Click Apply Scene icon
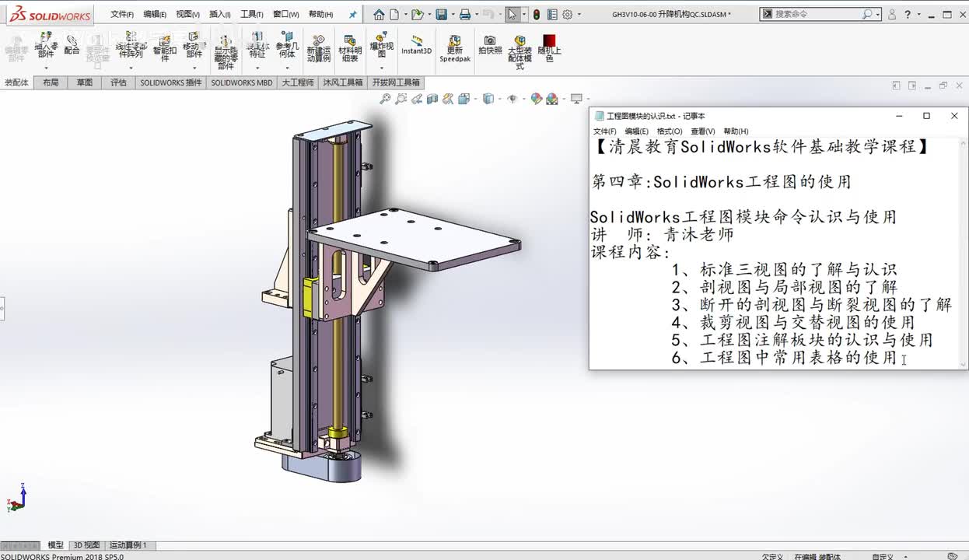The height and width of the screenshot is (560, 969). (x=552, y=99)
